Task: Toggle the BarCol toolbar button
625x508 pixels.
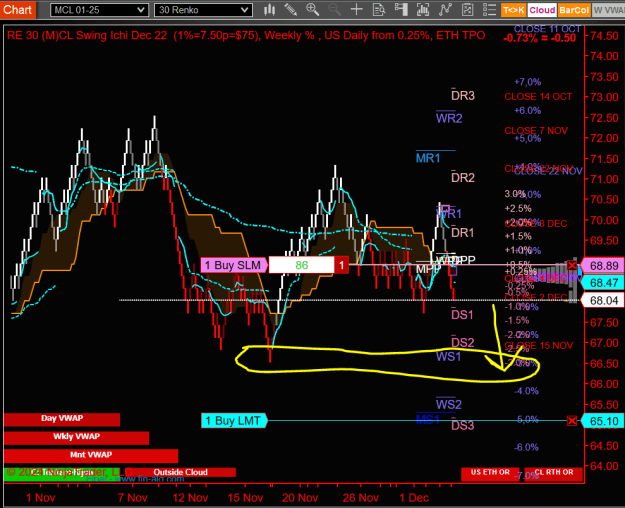Action: click(x=574, y=10)
